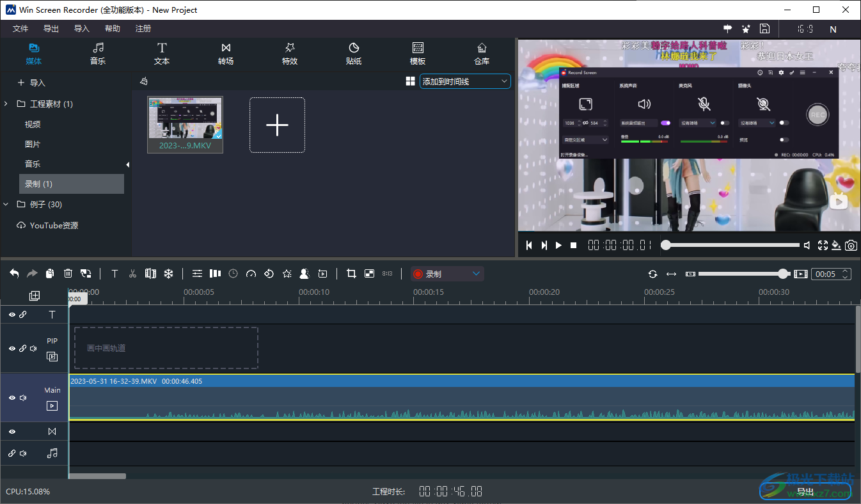The image size is (861, 504).
Task: Collapse the 例子 (30) tree node
Action: click(6, 205)
